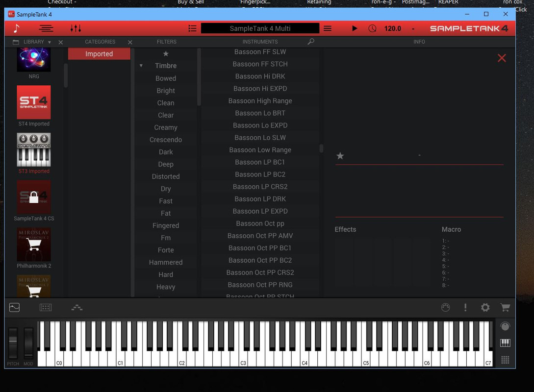534x392 pixels.
Task: Select instrument Bassoon Oct pp
Action: click(x=260, y=223)
